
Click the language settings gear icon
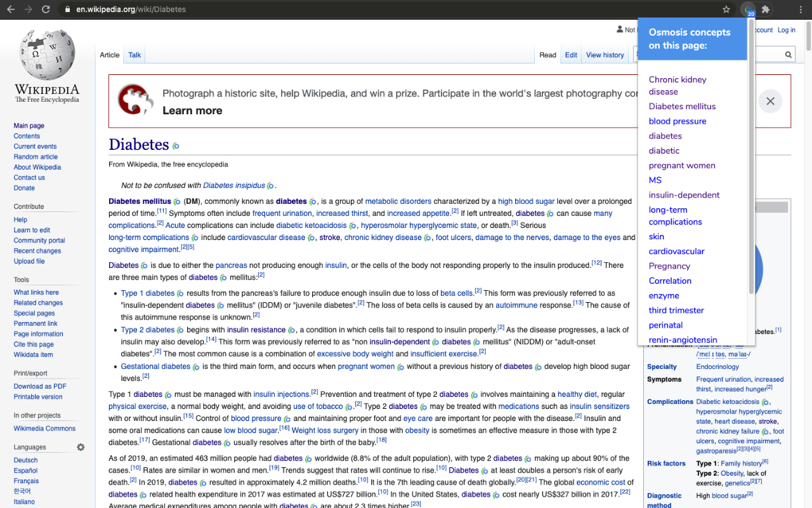[81, 447]
